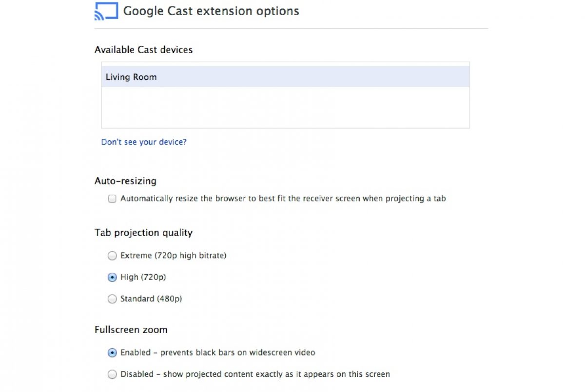This screenshot has height=392, width=585.
Task: Click the Google Cast extension options title
Action: (x=211, y=11)
